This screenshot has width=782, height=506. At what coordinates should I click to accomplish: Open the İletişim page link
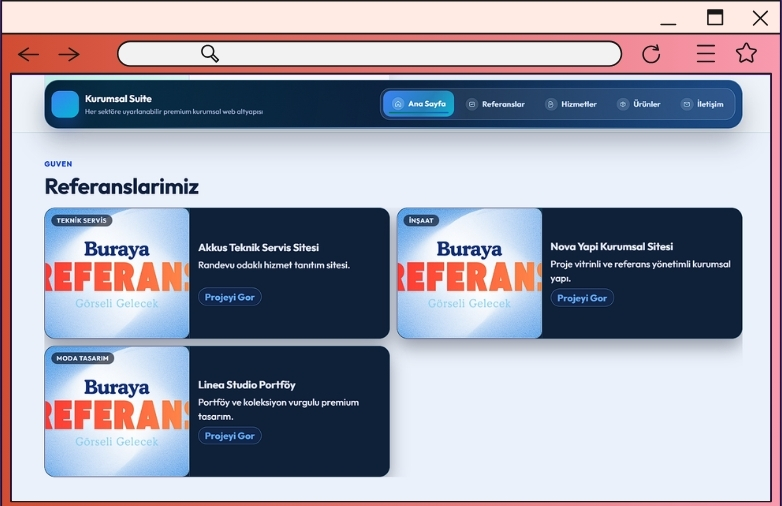pos(703,104)
